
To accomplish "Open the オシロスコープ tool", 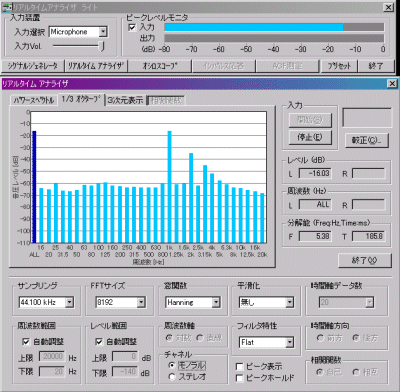I will (x=160, y=66).
